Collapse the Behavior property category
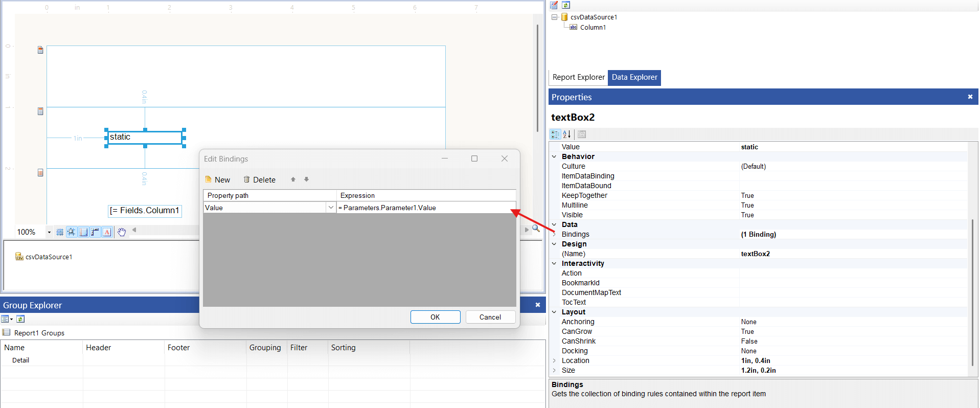980x408 pixels. tap(554, 156)
